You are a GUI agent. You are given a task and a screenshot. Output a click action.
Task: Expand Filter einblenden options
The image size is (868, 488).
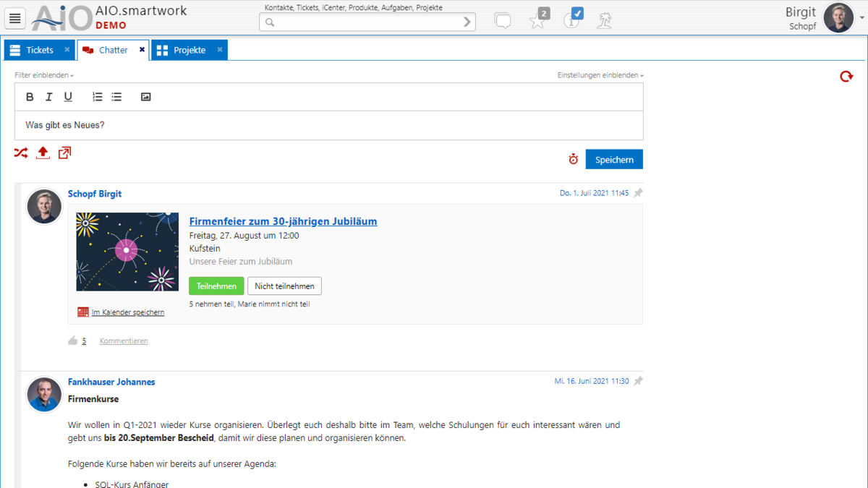[43, 75]
